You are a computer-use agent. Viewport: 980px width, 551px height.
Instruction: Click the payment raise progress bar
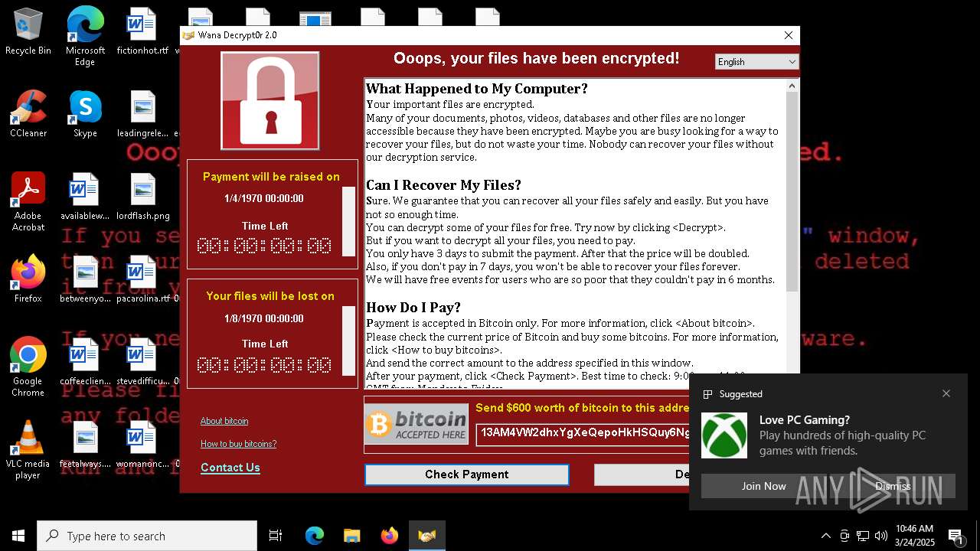point(348,221)
